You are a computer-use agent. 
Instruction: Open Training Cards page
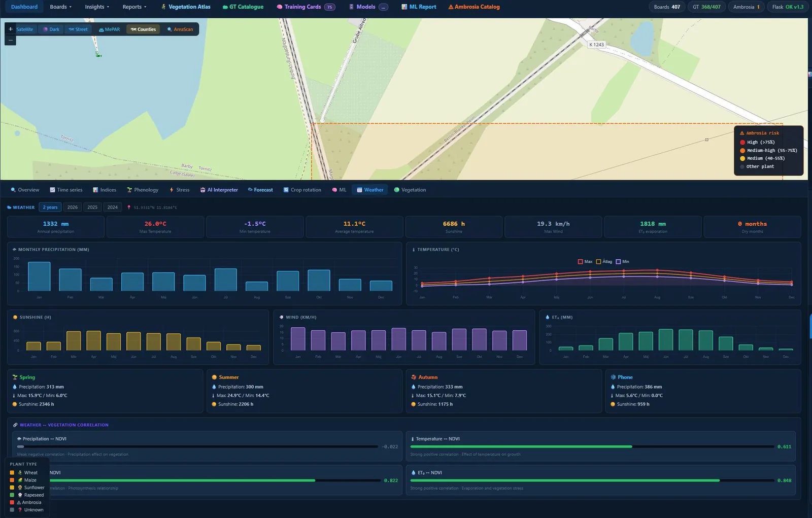[x=306, y=7]
